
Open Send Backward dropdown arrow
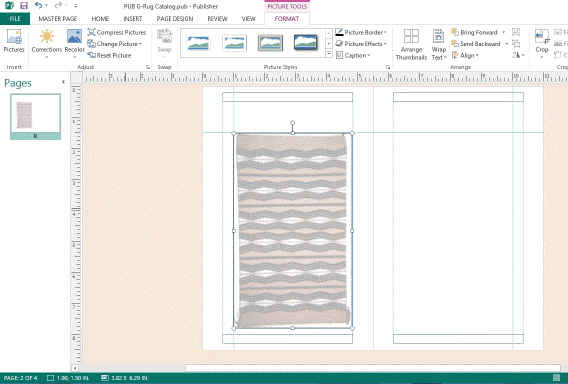click(506, 44)
